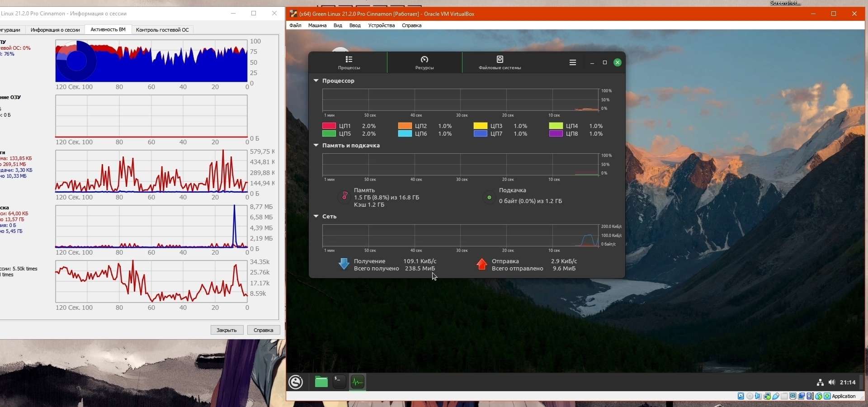Image resolution: width=868 pixels, height=407 pixels.
Task: Click the blue CPU load chart in Активность ВМ
Action: point(151,61)
